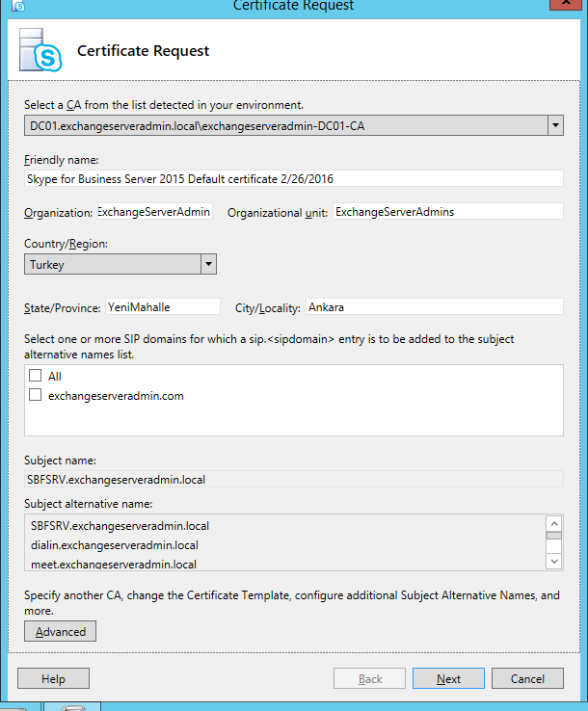Check the All SIP domains checkbox
Image resolution: width=588 pixels, height=711 pixels.
(35, 376)
